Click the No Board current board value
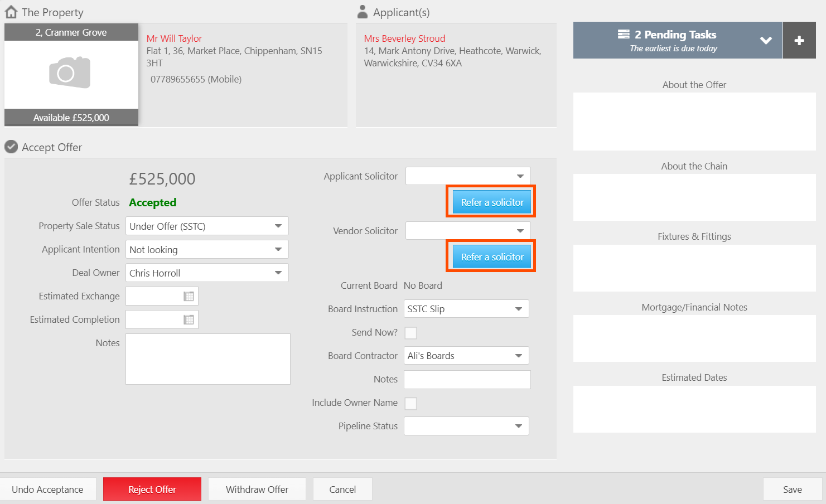Viewport: 826px width, 504px height. (x=423, y=285)
